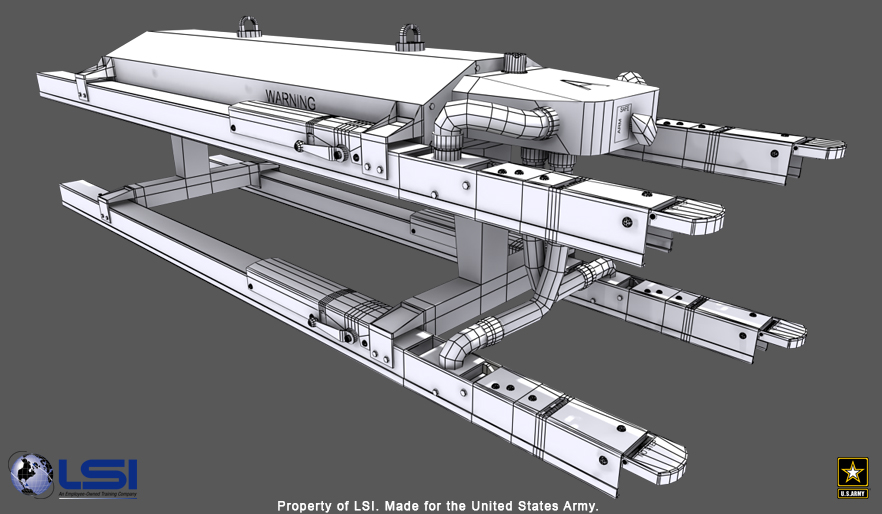The width and height of the screenshot is (882, 514).
Task: Click the ribbed round cap atop the housing
Action: click(514, 62)
